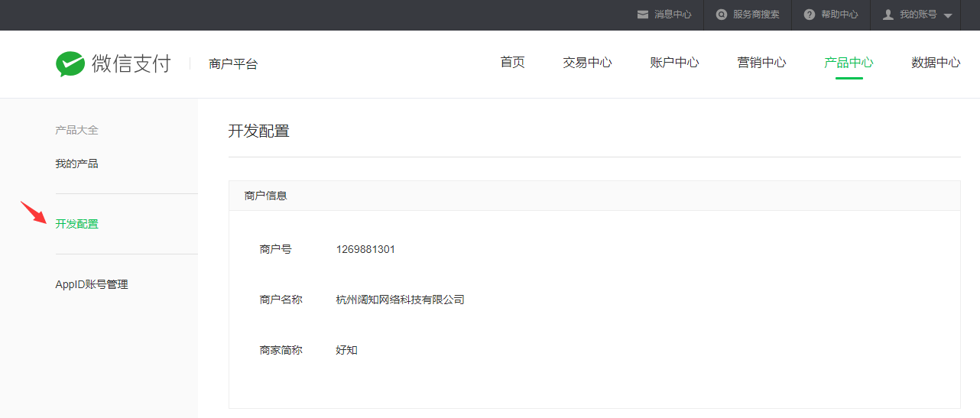Viewport: 980px width, 418px height.
Task: Open AppID账号管理 in the sidebar
Action: pyautogui.click(x=92, y=284)
